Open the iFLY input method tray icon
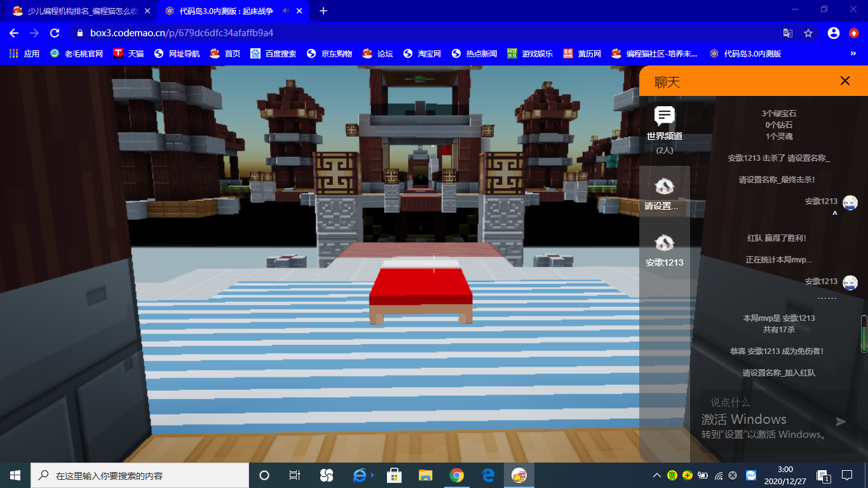 tap(750, 475)
